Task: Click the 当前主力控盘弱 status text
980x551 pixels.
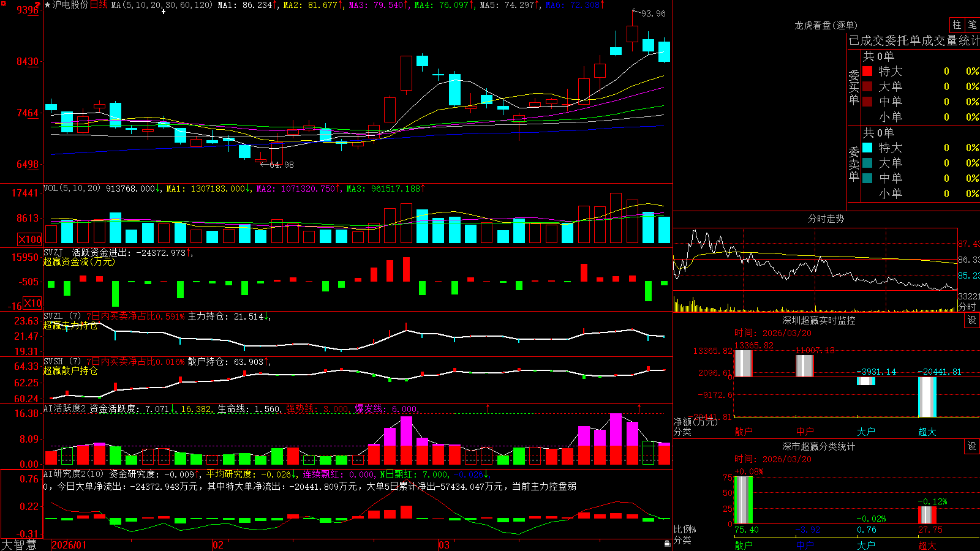Action: 544,486
